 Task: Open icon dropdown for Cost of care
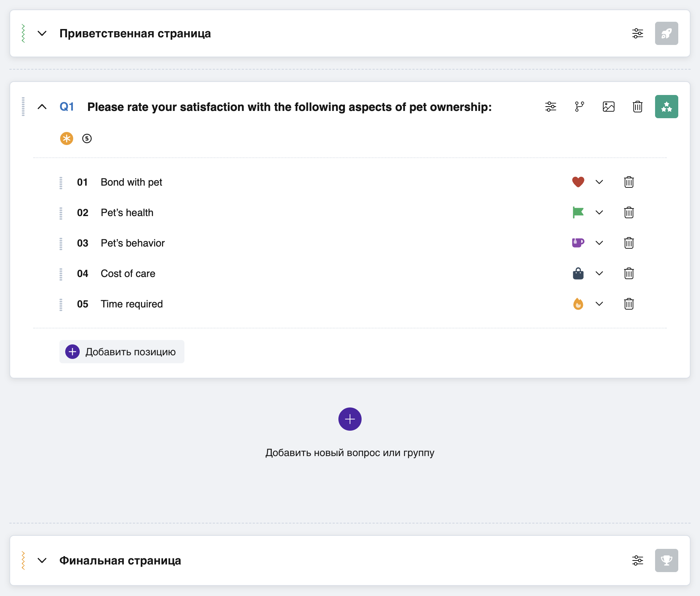pyautogui.click(x=599, y=273)
